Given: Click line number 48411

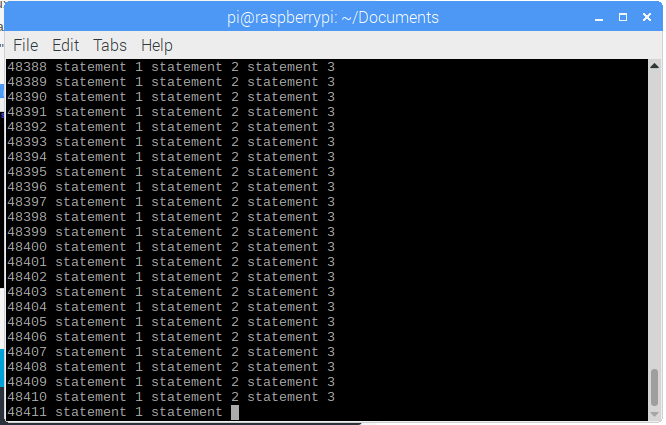Looking at the screenshot, I should point(27,412).
